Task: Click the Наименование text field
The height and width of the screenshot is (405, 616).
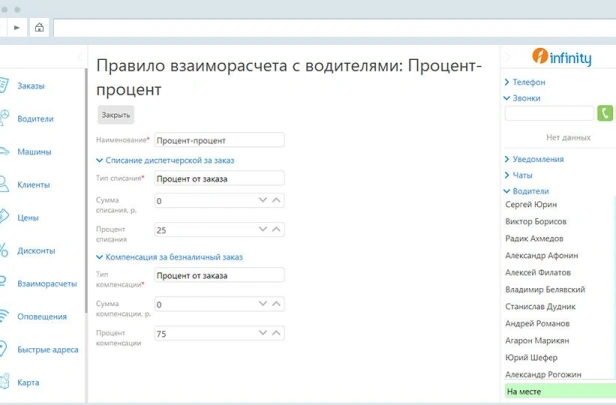Action: tap(220, 140)
